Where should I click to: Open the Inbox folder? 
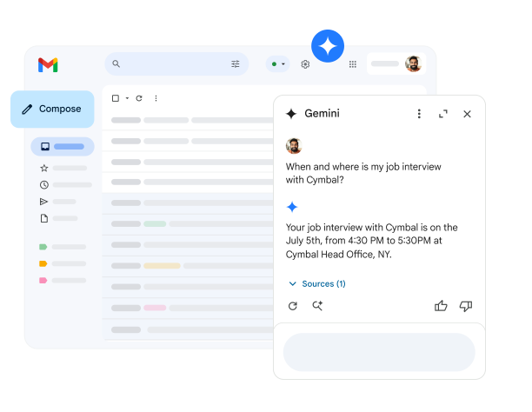(x=63, y=147)
